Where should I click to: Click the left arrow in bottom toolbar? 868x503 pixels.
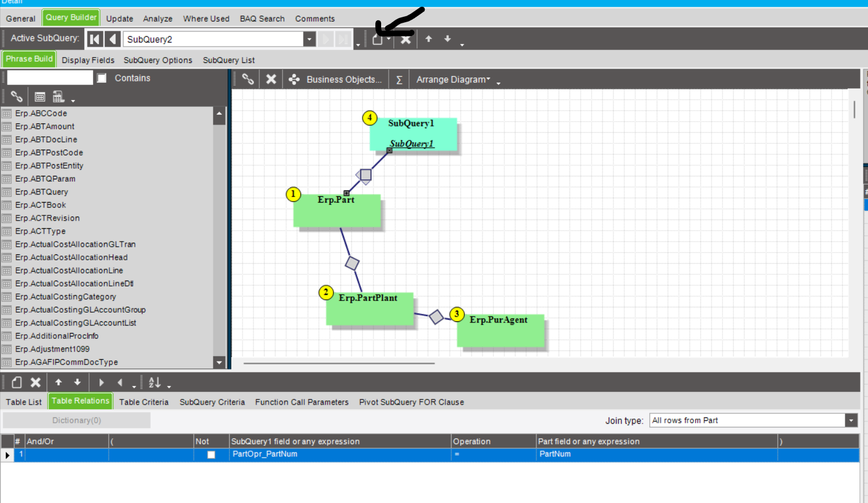[x=120, y=382]
